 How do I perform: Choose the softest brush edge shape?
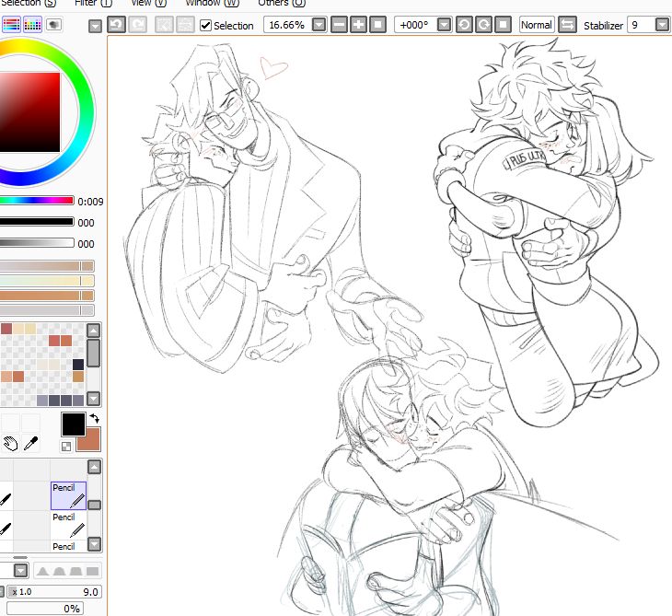coord(42,571)
